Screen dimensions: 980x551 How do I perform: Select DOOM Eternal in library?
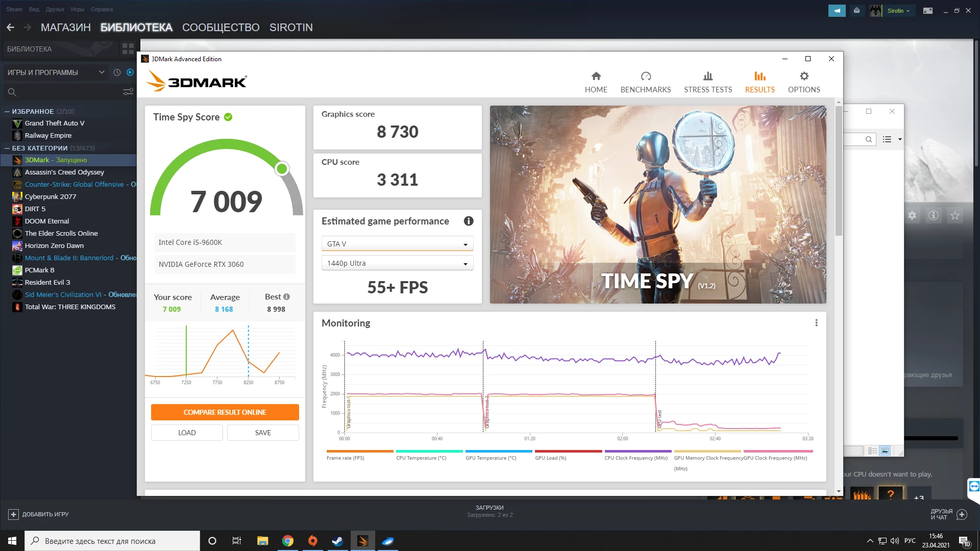pos(47,221)
